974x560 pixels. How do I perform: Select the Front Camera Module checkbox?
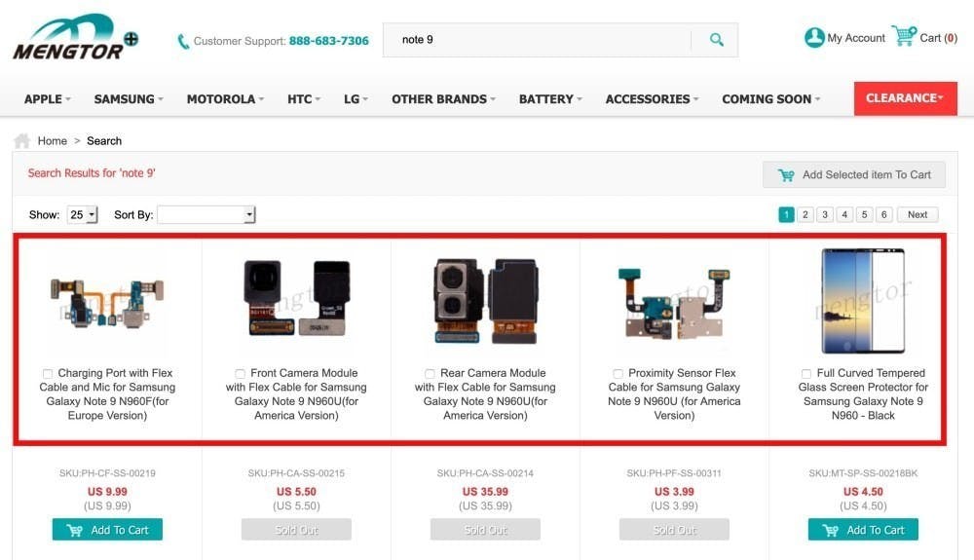pos(241,374)
